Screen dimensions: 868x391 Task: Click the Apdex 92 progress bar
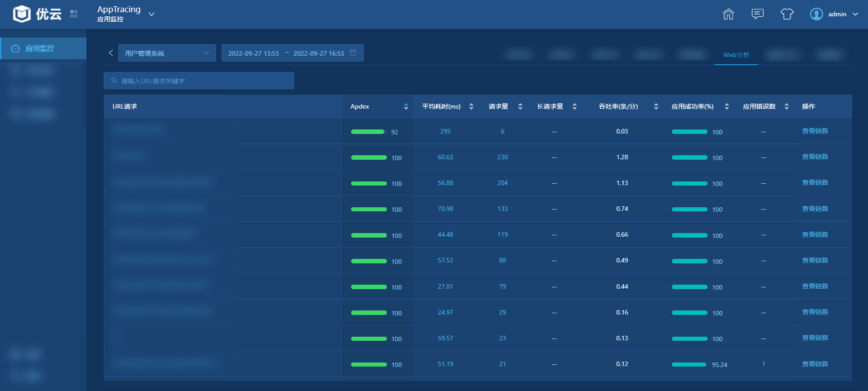pos(368,132)
